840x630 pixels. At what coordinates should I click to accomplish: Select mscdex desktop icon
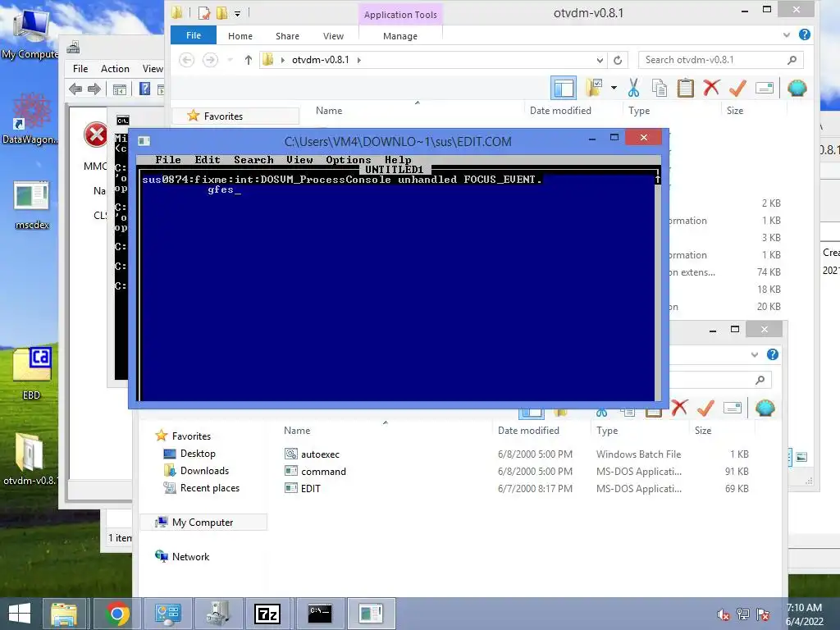32,206
